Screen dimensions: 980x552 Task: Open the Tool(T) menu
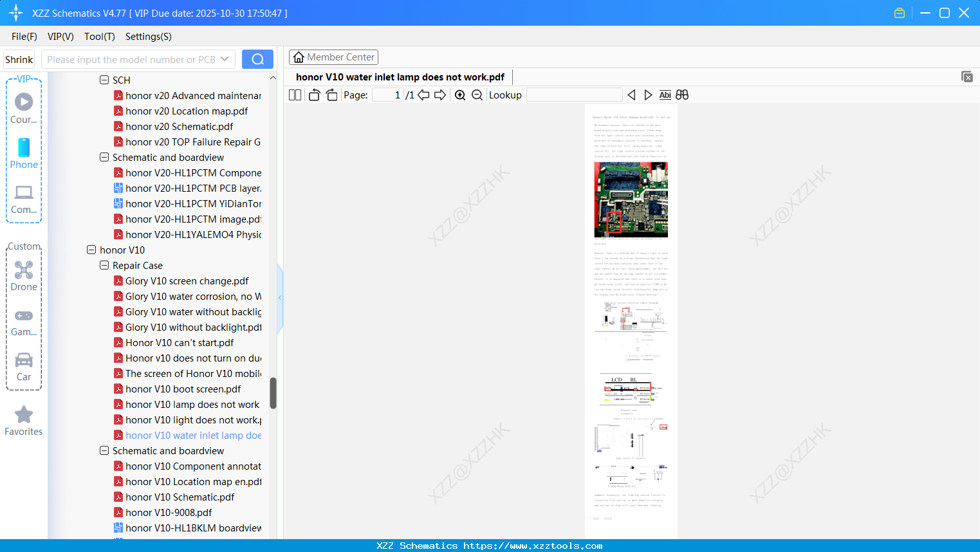click(x=100, y=37)
